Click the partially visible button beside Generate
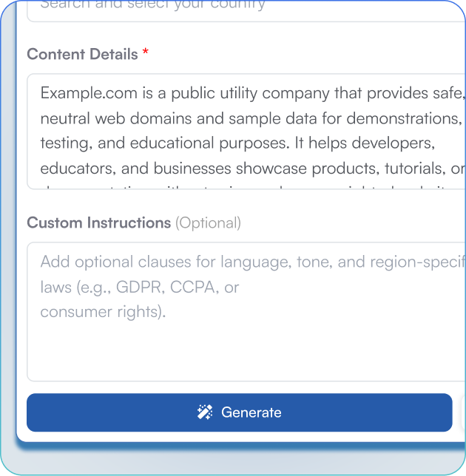The image size is (466, 476). click(x=462, y=412)
